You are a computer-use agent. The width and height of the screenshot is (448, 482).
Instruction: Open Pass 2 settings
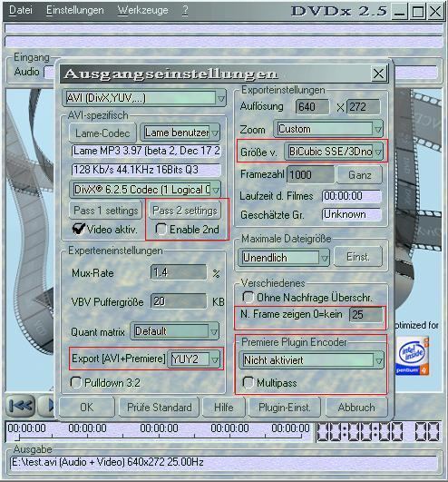pyautogui.click(x=185, y=211)
